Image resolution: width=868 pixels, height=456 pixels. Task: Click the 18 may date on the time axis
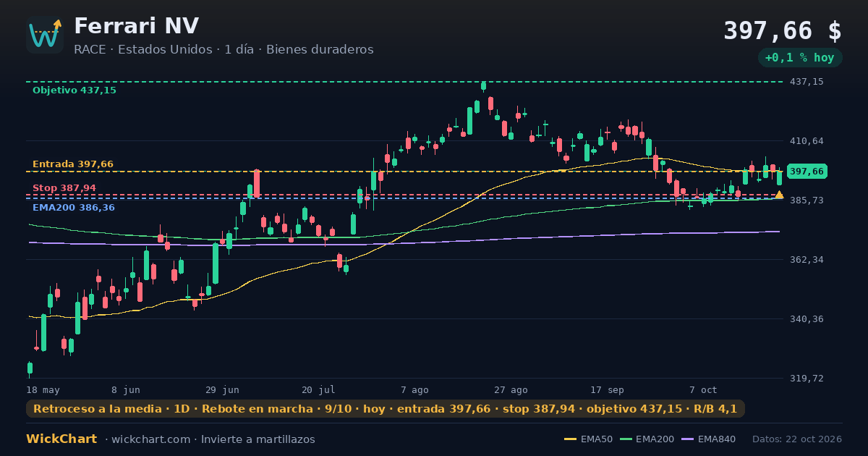(43, 389)
